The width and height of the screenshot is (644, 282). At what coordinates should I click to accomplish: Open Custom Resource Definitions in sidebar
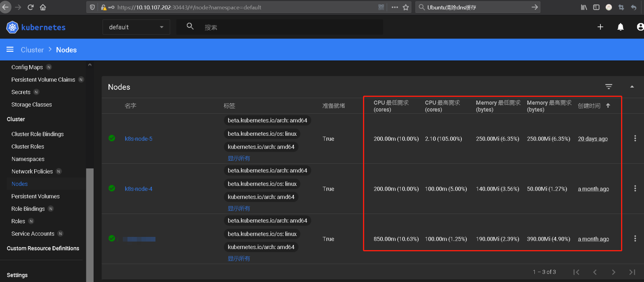click(43, 248)
